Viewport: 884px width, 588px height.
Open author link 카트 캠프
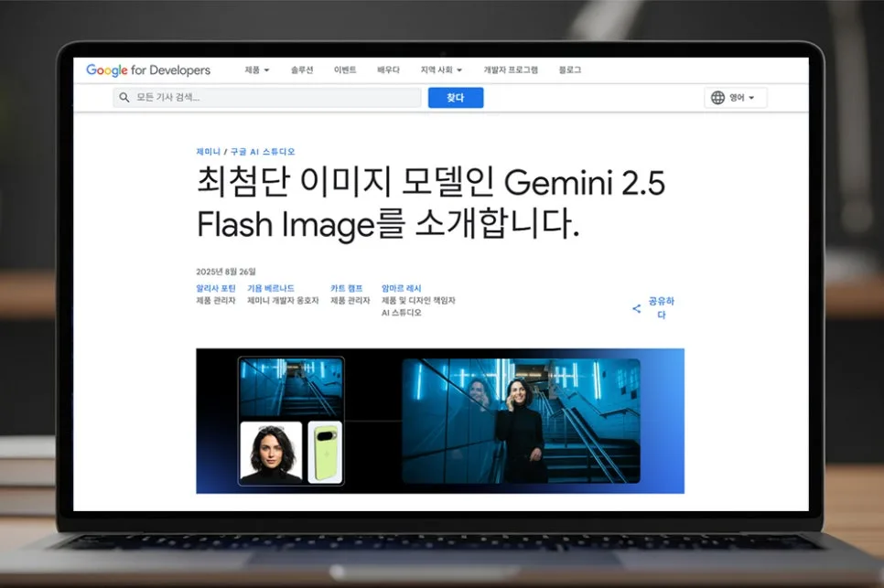[x=347, y=288]
